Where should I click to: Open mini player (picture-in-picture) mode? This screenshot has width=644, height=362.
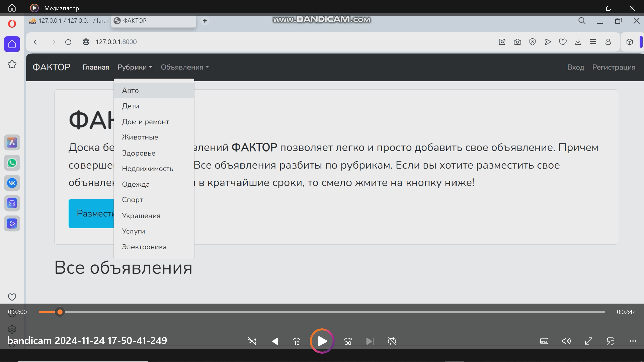point(611,341)
